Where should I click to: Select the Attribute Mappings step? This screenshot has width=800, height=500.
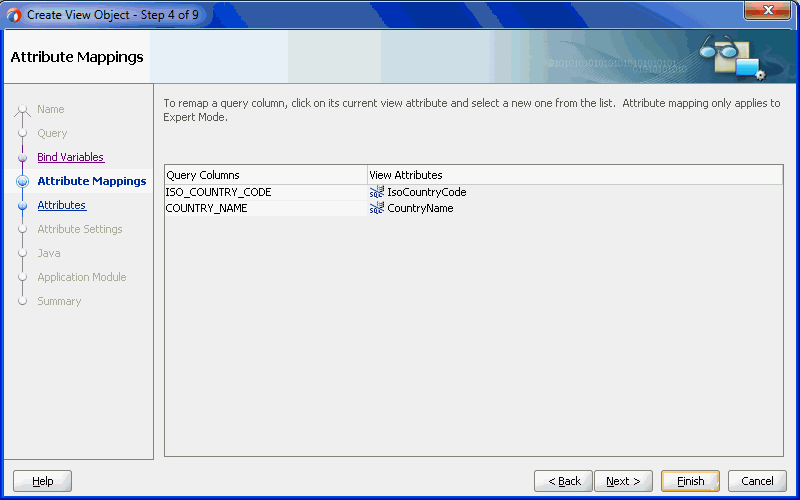92,181
